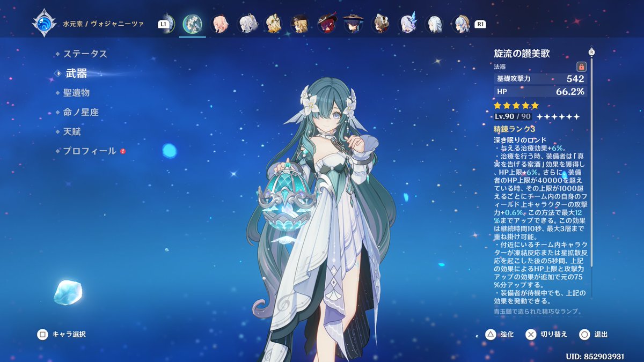644x362 pixels.
Task: Click the square キャラ選択 button icon
Action: click(x=42, y=335)
